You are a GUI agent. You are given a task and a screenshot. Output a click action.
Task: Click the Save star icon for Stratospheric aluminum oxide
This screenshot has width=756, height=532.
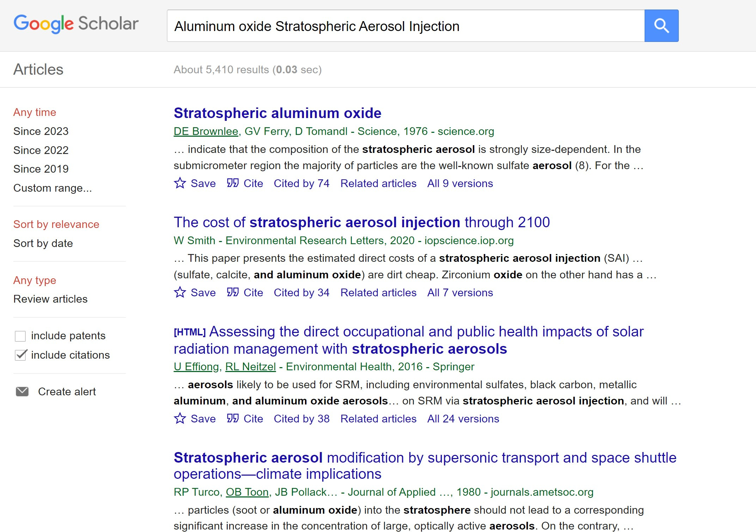tap(180, 183)
